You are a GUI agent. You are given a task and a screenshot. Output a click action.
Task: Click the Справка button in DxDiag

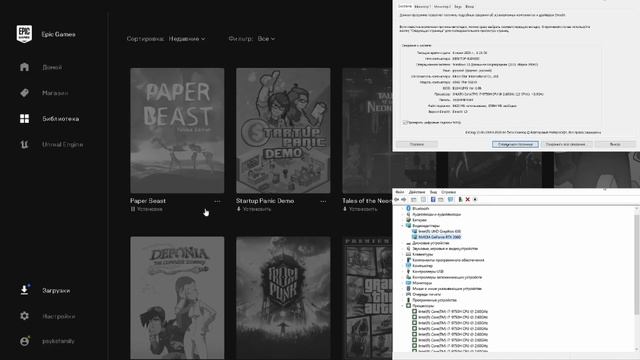(x=417, y=144)
